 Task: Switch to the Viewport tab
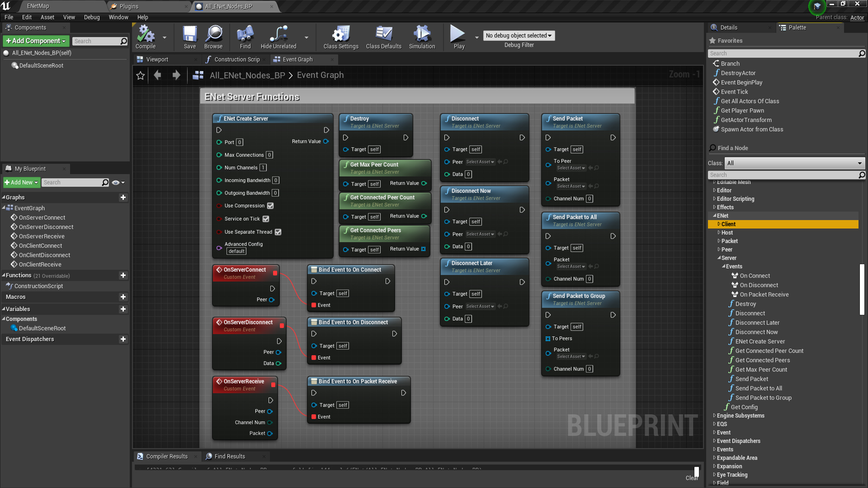157,59
